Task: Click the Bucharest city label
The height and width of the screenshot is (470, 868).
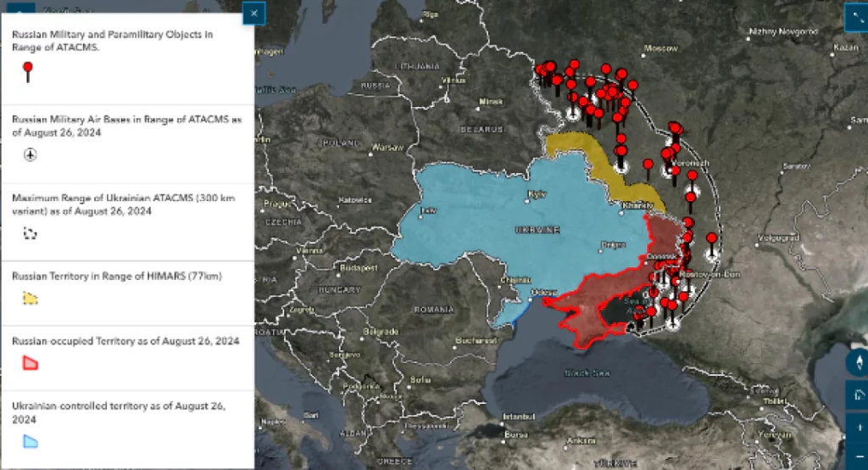Action: pos(476,340)
